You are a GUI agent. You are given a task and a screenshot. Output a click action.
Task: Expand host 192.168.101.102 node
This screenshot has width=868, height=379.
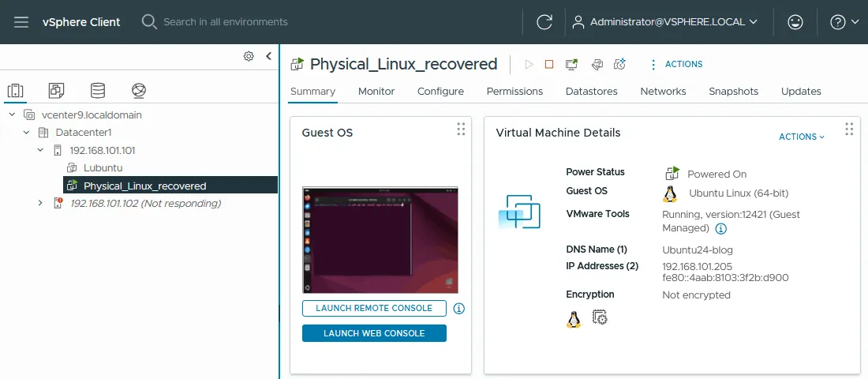click(x=40, y=204)
